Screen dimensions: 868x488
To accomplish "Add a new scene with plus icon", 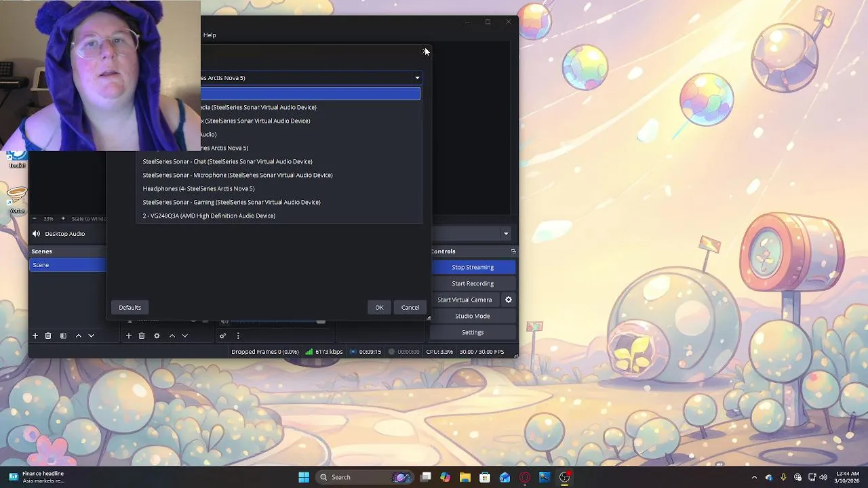I will pyautogui.click(x=35, y=335).
